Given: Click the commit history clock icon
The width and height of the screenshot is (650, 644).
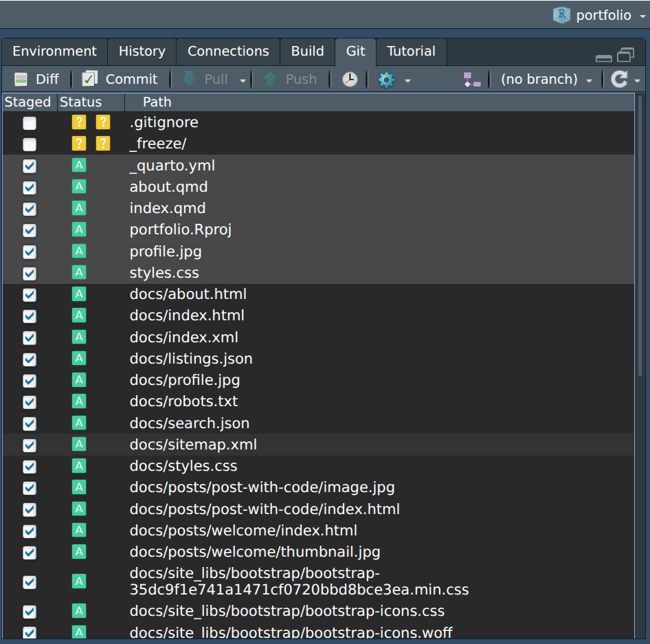Looking at the screenshot, I should [349, 79].
